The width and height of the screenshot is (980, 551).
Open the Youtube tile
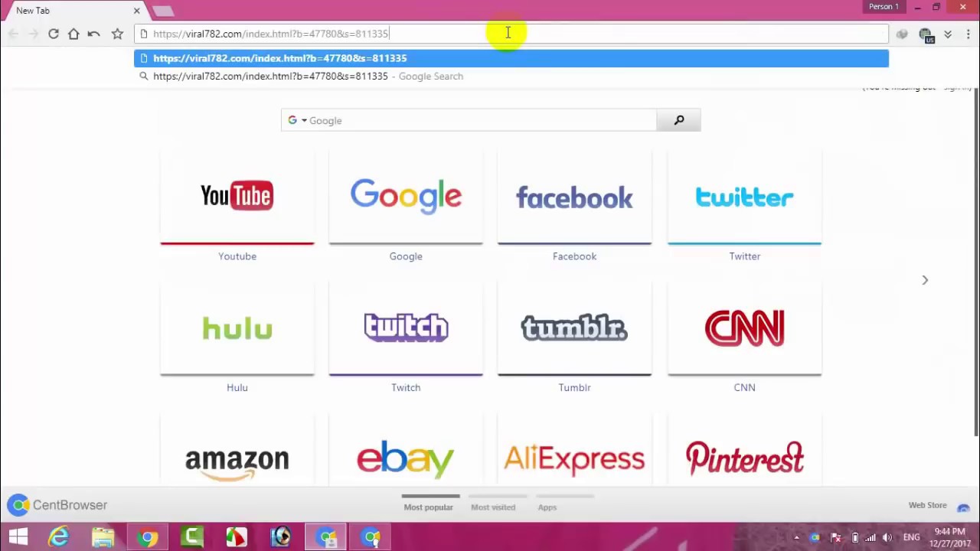tap(237, 197)
